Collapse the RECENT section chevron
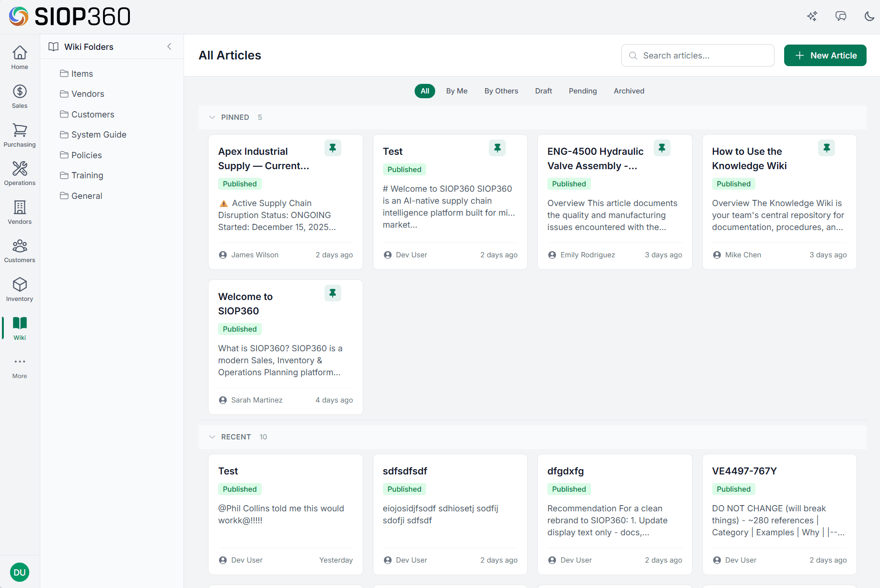This screenshot has height=588, width=880. [212, 437]
